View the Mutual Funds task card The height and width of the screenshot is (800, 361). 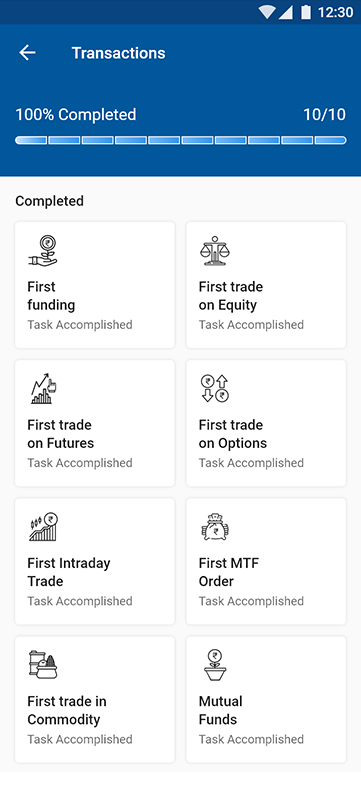[x=266, y=699]
